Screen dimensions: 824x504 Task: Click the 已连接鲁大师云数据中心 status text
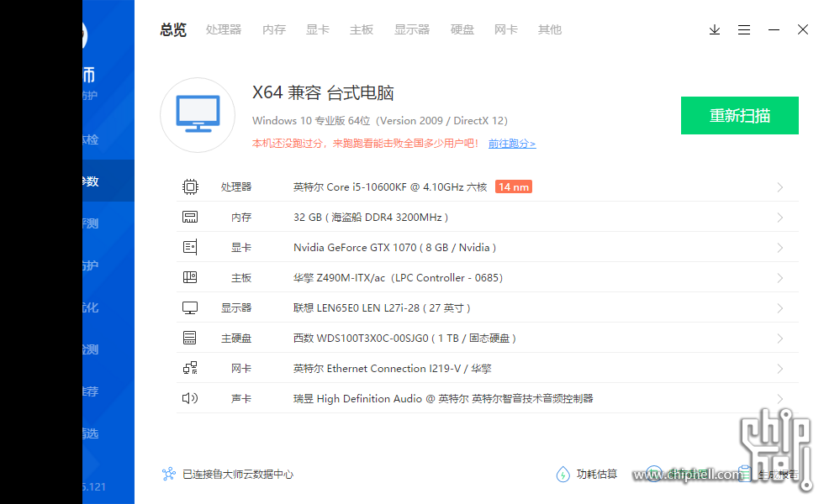(x=237, y=474)
